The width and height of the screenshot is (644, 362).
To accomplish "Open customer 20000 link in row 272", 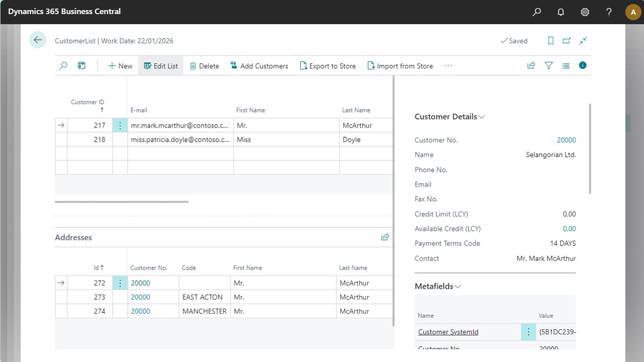I will 140,283.
